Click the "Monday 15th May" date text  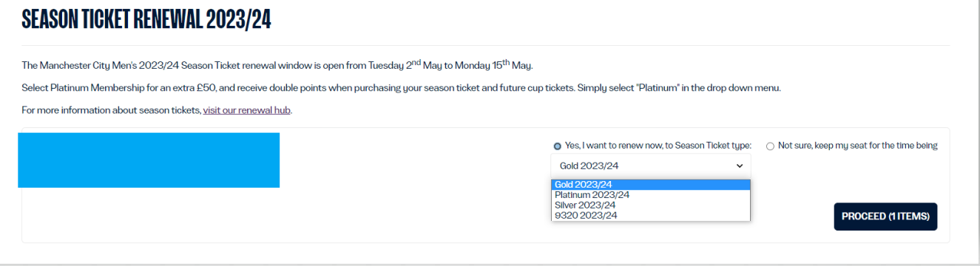pyautogui.click(x=493, y=65)
